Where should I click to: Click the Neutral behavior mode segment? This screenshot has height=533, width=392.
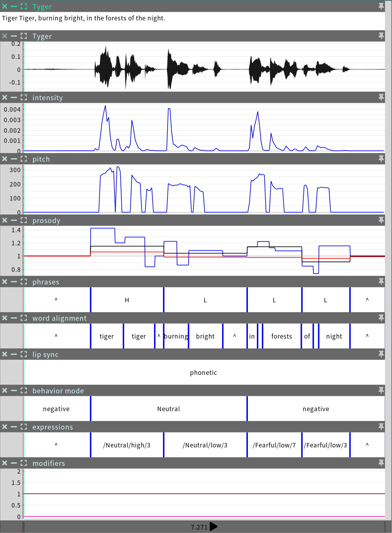click(169, 409)
